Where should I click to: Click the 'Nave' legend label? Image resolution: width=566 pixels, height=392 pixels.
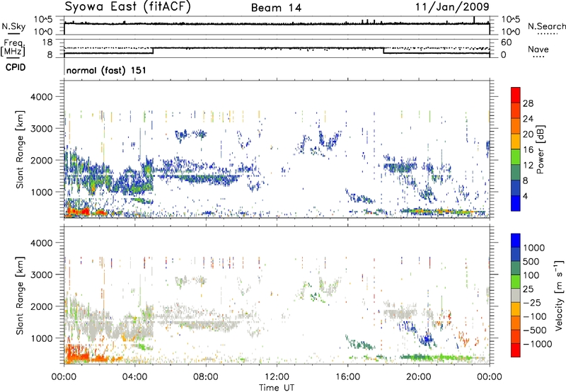pyautogui.click(x=538, y=50)
